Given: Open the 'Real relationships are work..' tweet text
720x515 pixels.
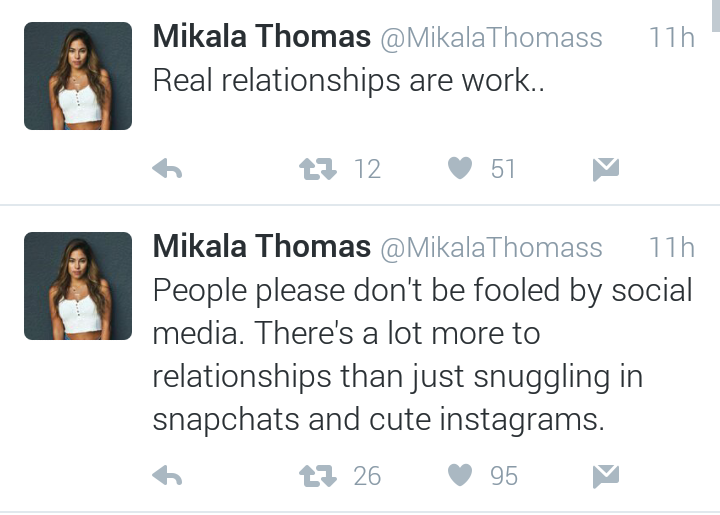Looking at the screenshot, I should [349, 81].
